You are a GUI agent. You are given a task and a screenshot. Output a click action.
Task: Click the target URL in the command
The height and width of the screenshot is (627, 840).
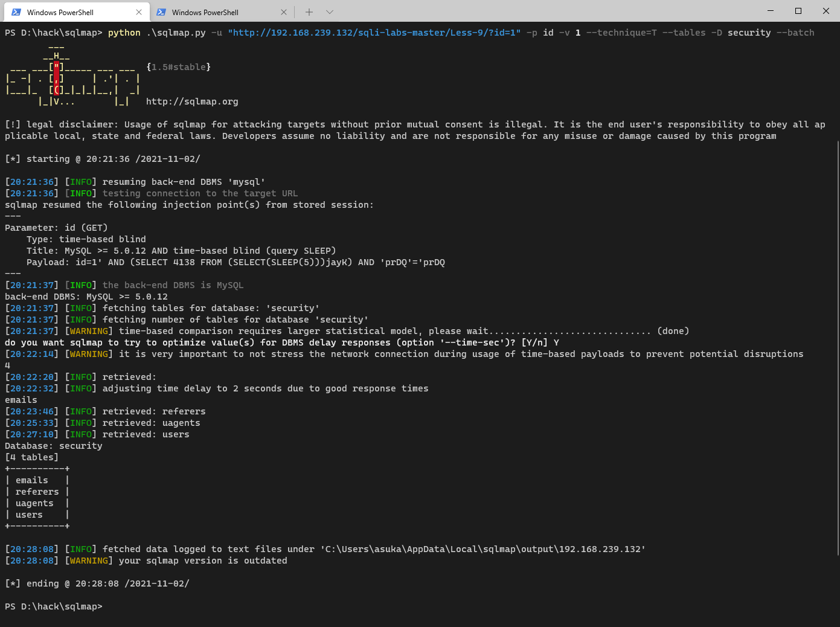tap(374, 33)
